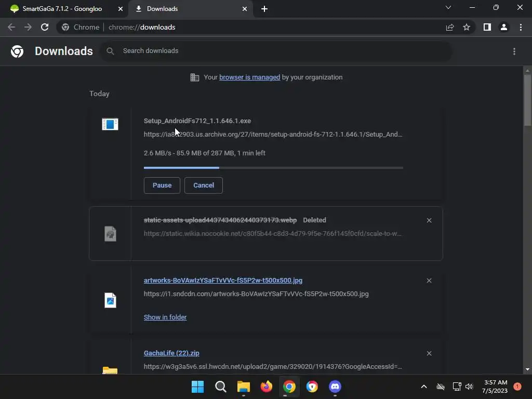Click the Setup_AndroidFs712 exe file icon
Screen dimensions: 532x399
coord(110,124)
